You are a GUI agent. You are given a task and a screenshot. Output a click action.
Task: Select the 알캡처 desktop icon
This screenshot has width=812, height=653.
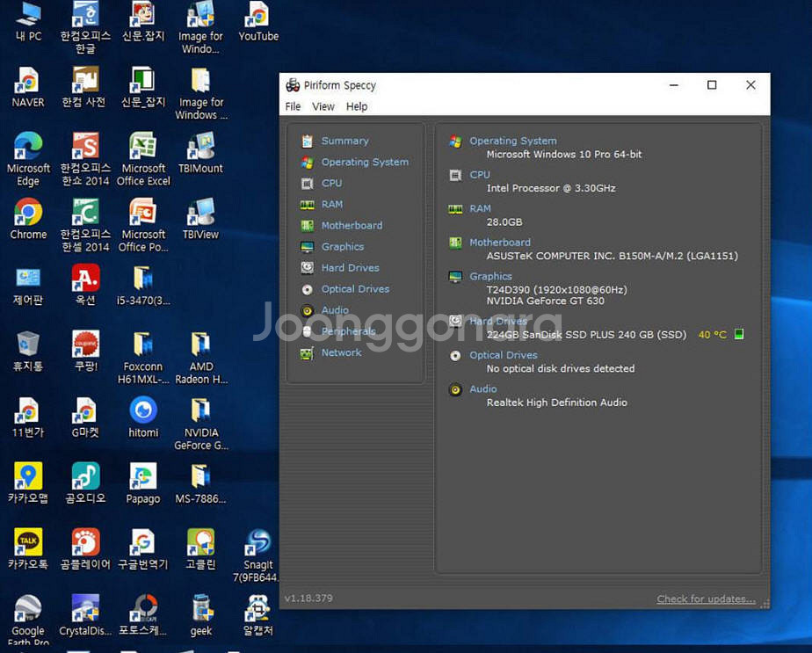[x=257, y=616]
